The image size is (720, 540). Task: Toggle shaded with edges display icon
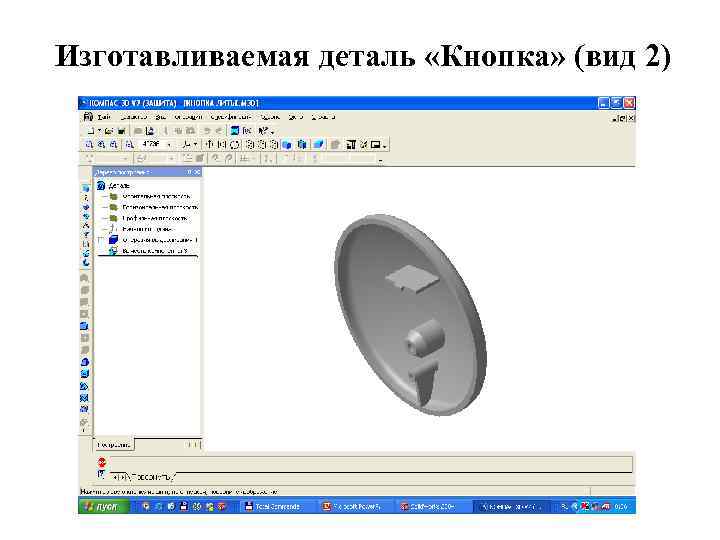tap(302, 145)
